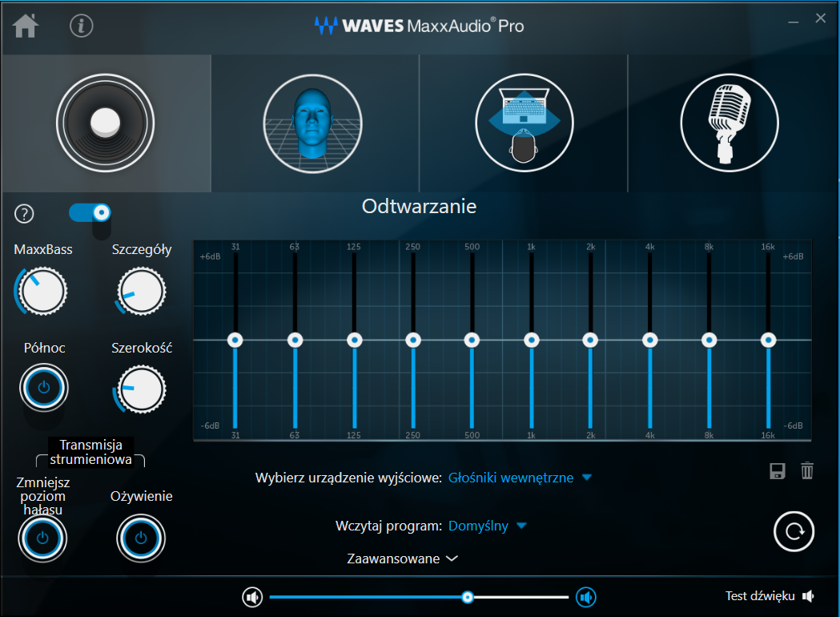Viewport: 840px width, 617px height.
Task: Click the MaxxBass label
Action: coord(43,249)
